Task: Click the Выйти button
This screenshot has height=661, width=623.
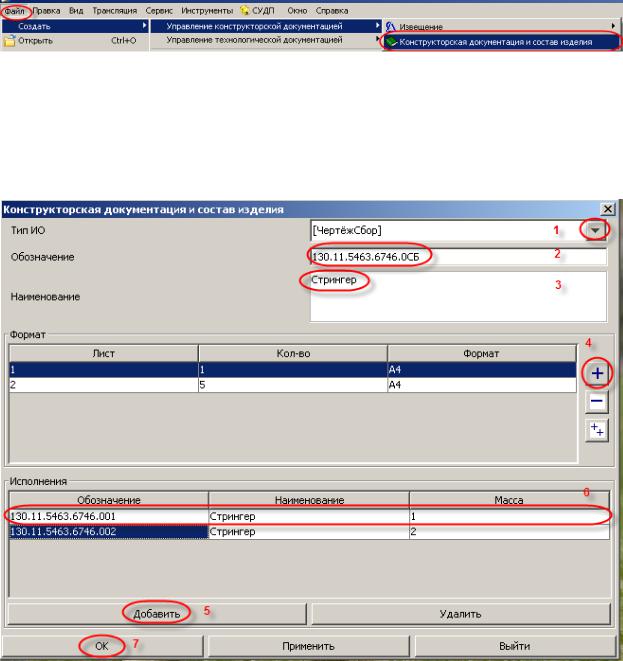Action: [515, 646]
